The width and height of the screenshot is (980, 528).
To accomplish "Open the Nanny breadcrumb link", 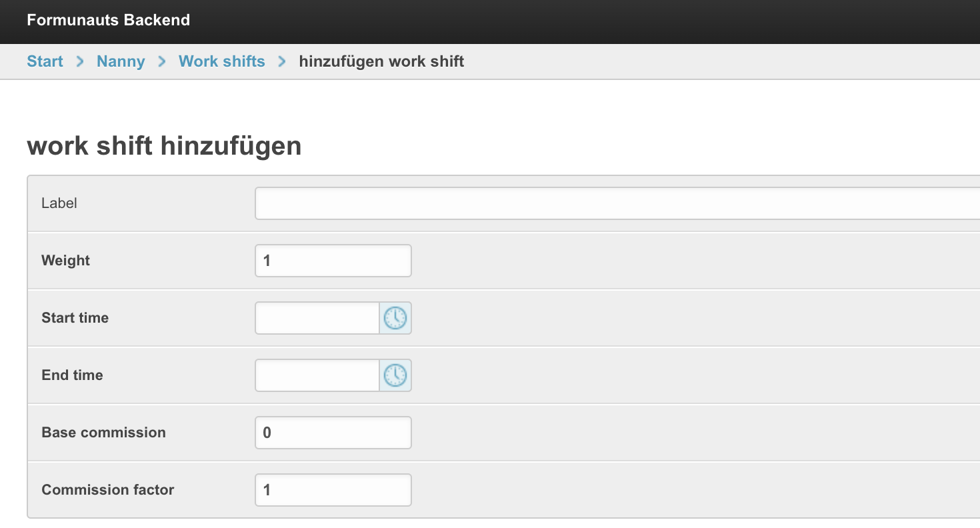I will [x=121, y=61].
